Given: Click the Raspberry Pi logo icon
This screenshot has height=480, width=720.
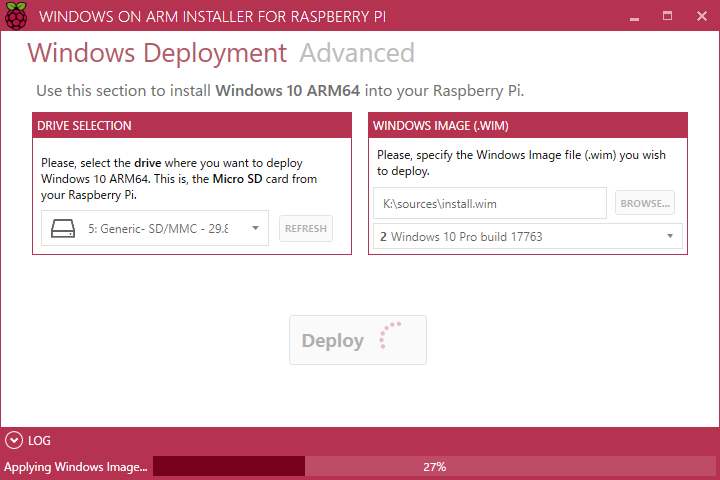Looking at the screenshot, I should pyautogui.click(x=16, y=16).
